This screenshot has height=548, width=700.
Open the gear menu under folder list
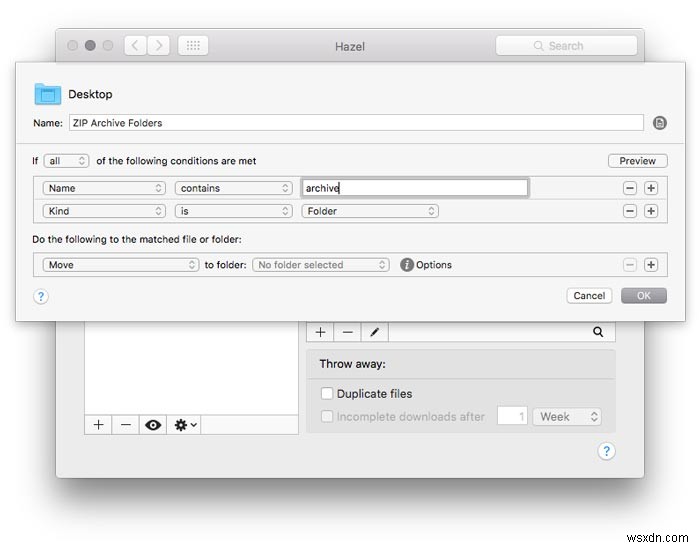(x=184, y=425)
